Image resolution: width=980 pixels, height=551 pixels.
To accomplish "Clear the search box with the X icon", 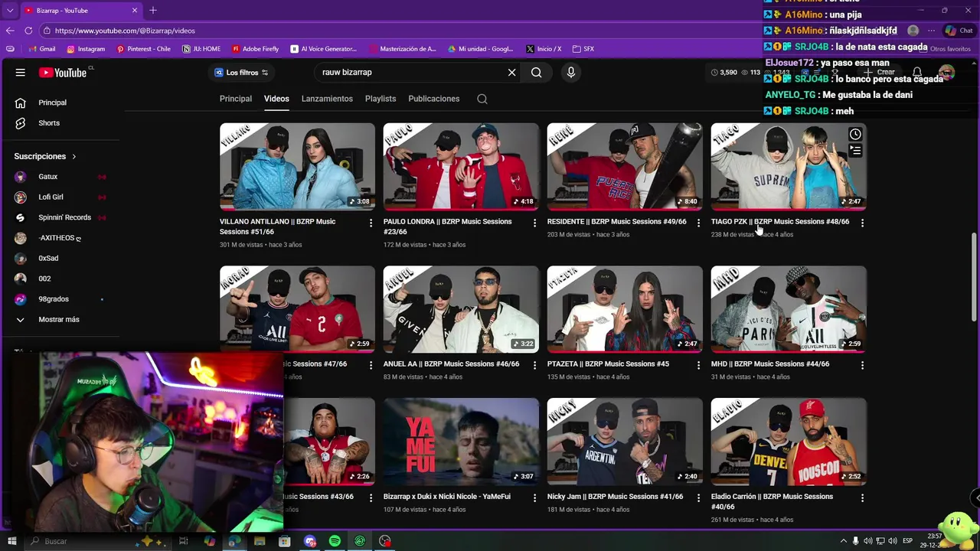I will click(512, 73).
